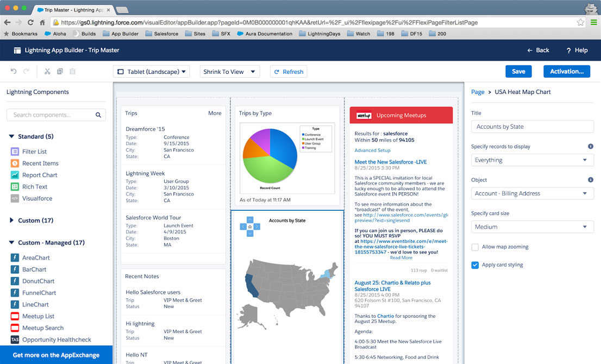Collapse the Standard (5) section
The height and width of the screenshot is (364, 601).
11,136
